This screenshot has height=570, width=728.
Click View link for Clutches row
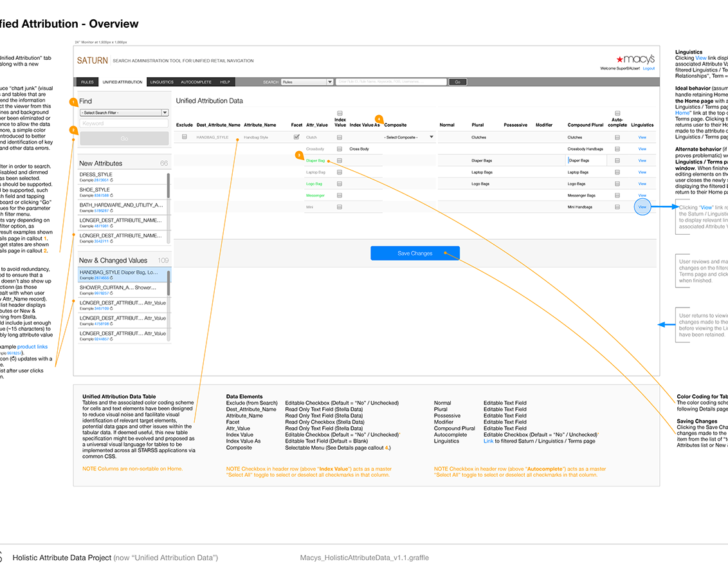click(x=642, y=138)
